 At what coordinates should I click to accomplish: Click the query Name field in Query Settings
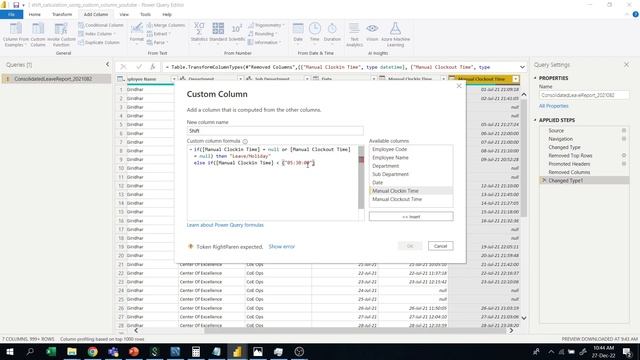pyautogui.click(x=584, y=95)
